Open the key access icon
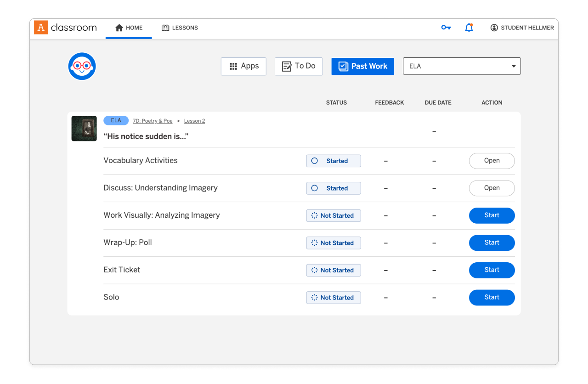 tap(446, 28)
